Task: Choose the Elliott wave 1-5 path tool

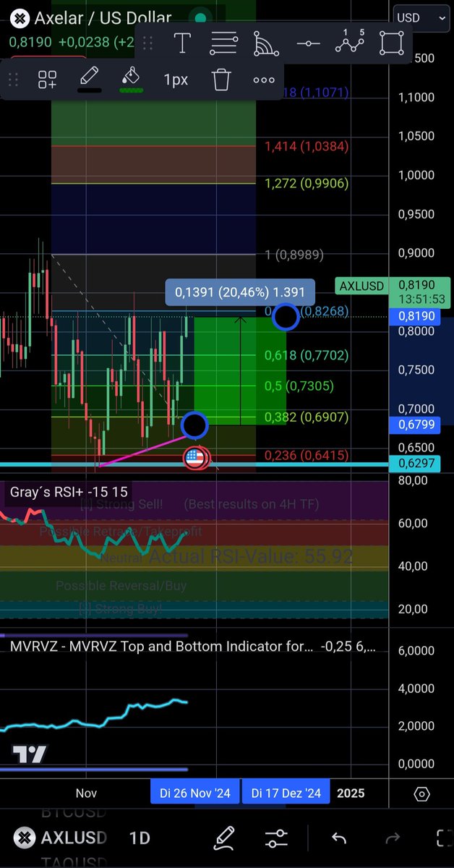Action: 350,42
